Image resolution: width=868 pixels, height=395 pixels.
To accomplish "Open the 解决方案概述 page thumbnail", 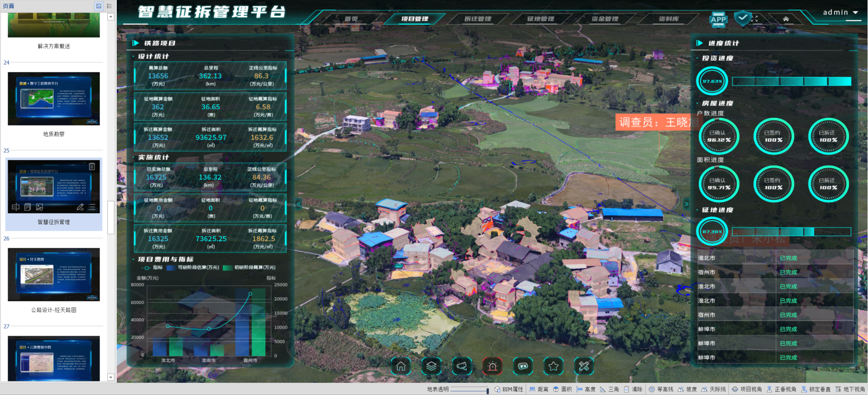I will coord(54,25).
